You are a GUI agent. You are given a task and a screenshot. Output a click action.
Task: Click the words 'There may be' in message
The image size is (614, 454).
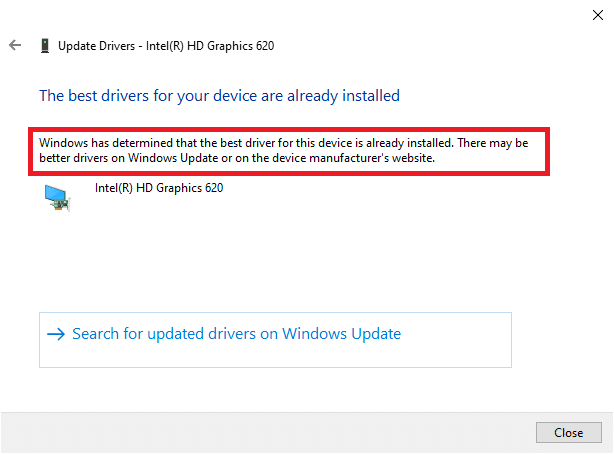click(x=493, y=143)
